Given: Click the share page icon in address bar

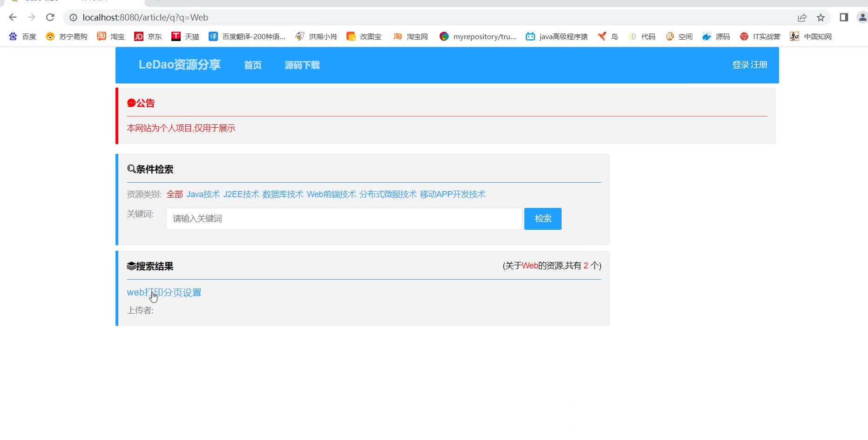Looking at the screenshot, I should pyautogui.click(x=802, y=18).
